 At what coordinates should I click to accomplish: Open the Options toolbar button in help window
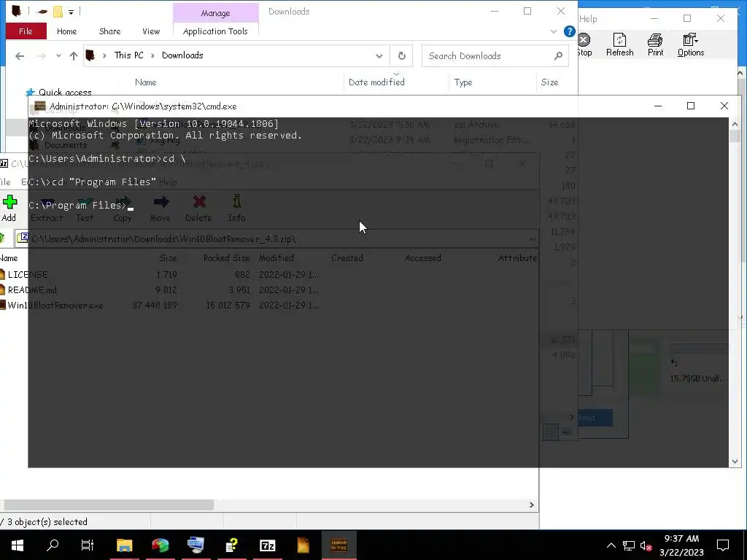coord(690,45)
